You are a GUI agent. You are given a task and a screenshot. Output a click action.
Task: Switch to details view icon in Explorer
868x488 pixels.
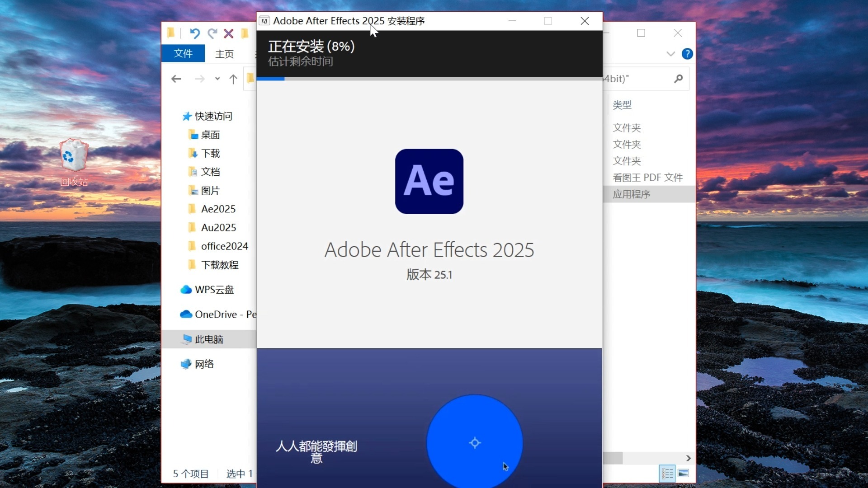pos(667,473)
